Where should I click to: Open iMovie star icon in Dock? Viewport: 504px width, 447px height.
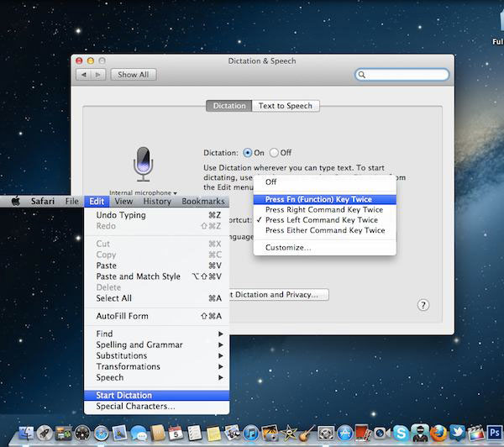tap(289, 433)
